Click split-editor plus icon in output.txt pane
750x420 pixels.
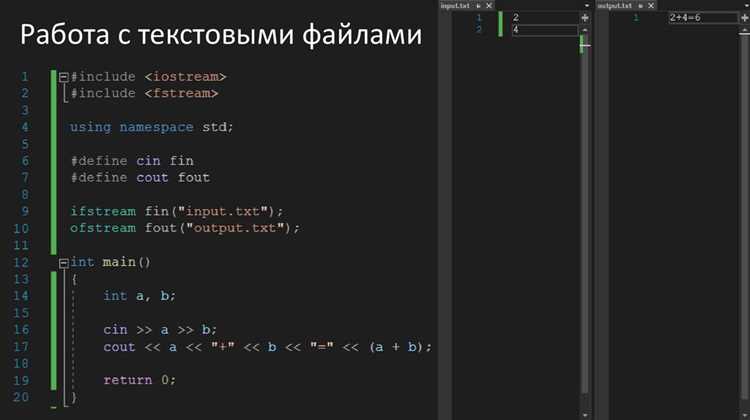point(745,18)
